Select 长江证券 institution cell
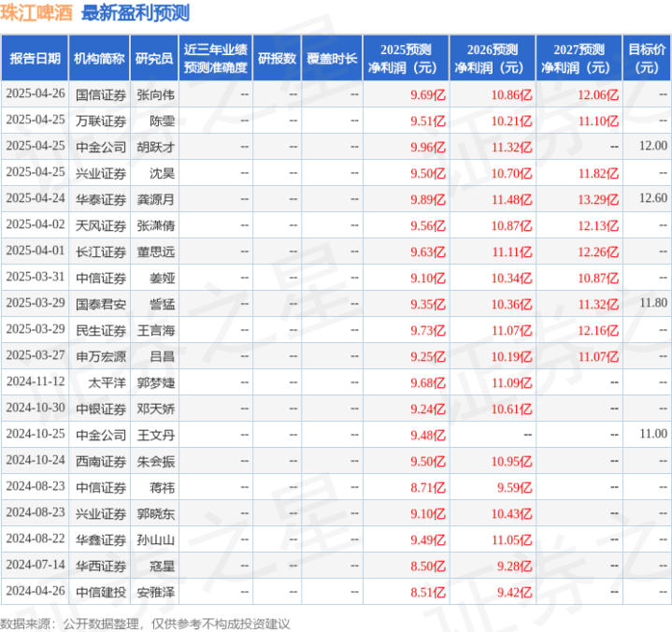Viewport: 672px width, 632px height. tap(101, 252)
